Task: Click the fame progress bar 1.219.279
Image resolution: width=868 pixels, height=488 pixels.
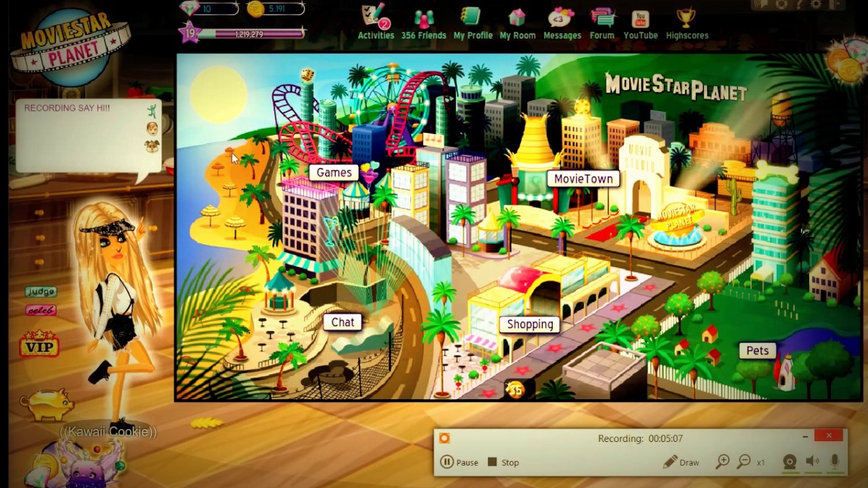Action: tap(250, 33)
